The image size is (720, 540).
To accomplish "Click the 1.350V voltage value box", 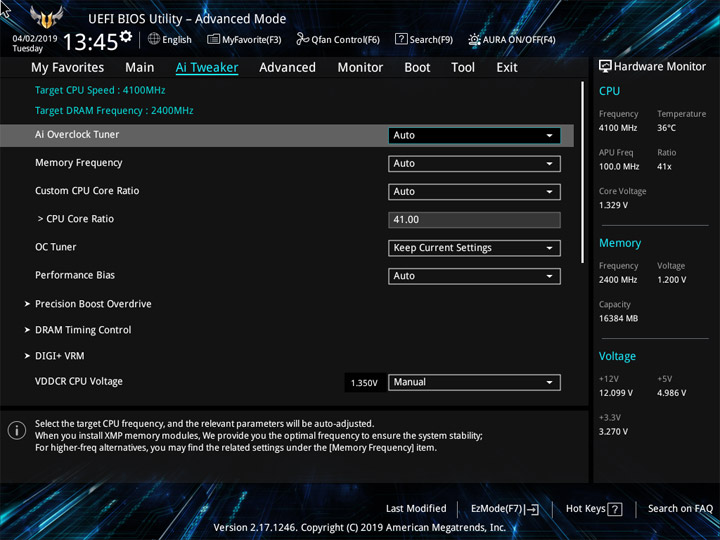I will tap(364, 383).
